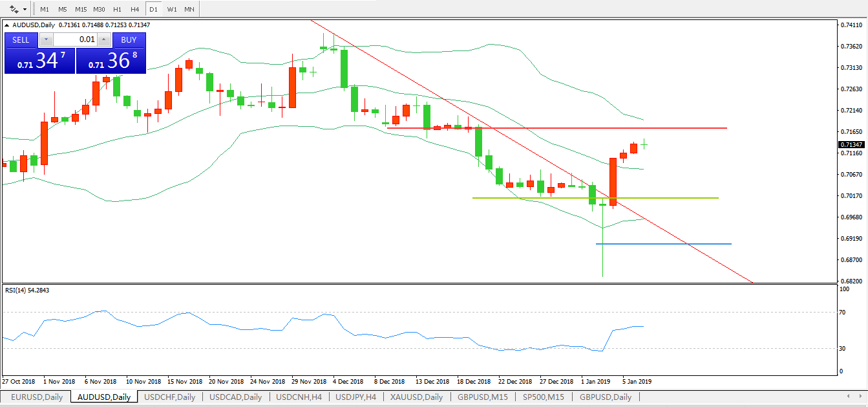The image size is (868, 407).
Task: Switch the chart to the H4 timeframe
Action: point(134,9)
